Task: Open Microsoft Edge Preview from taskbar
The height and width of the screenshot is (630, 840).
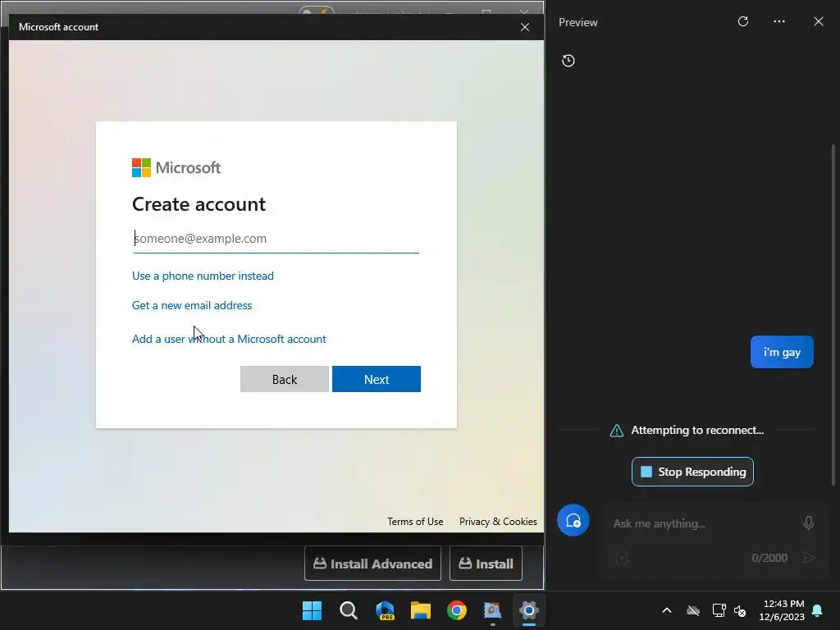Action: coord(385,610)
